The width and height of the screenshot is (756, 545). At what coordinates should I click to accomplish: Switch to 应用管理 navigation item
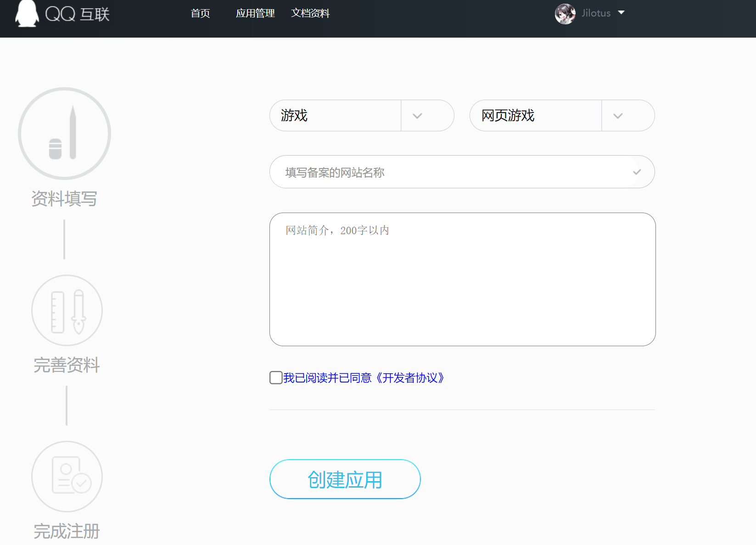tap(255, 13)
